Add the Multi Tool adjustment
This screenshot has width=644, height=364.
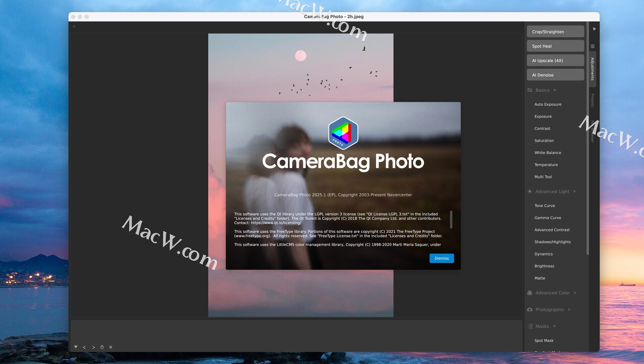coord(543,177)
